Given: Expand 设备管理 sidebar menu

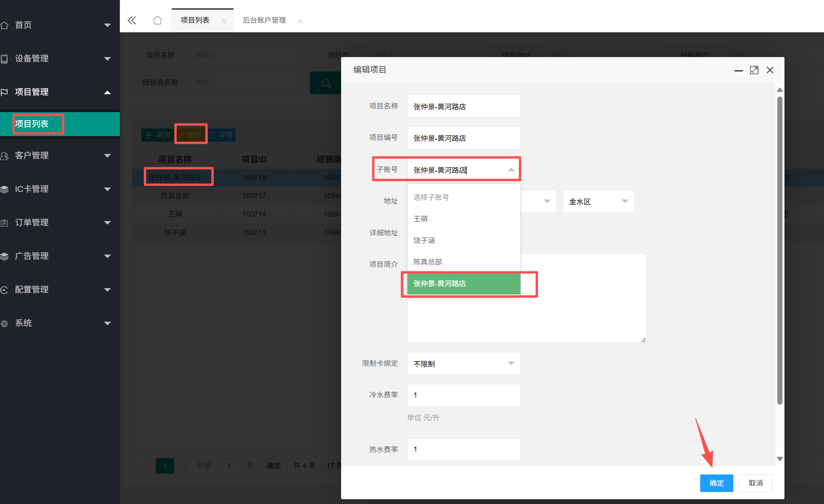Looking at the screenshot, I should (60, 58).
